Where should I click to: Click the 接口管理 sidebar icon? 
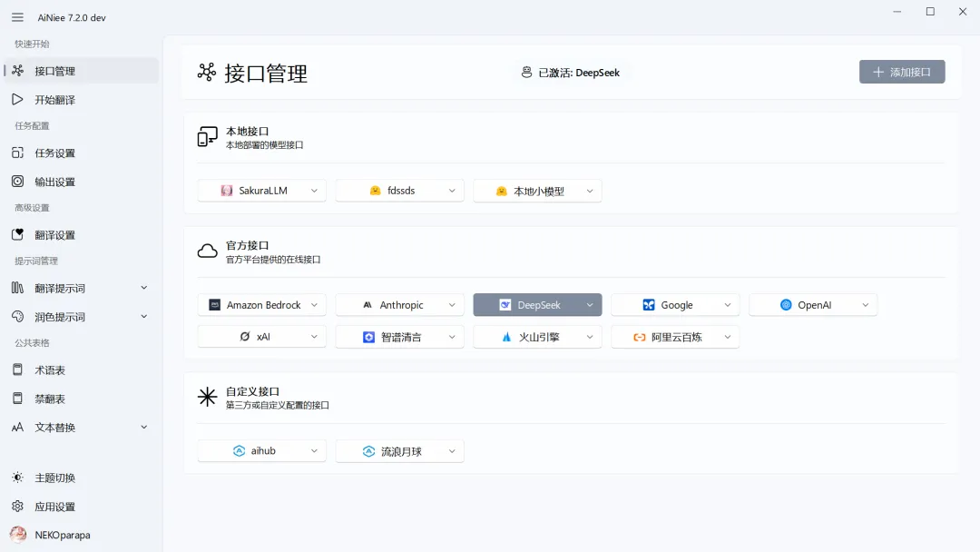17,71
